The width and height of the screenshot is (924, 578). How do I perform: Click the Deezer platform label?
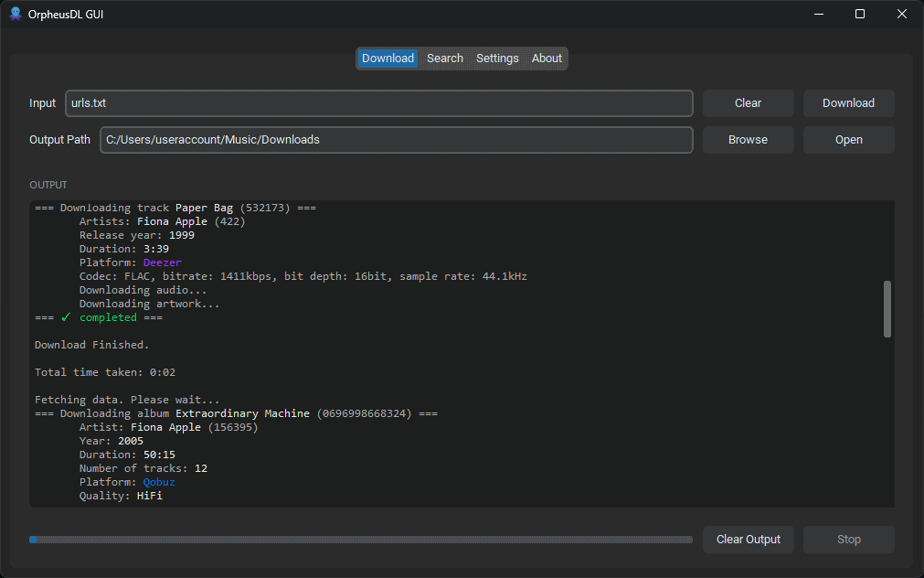click(162, 262)
